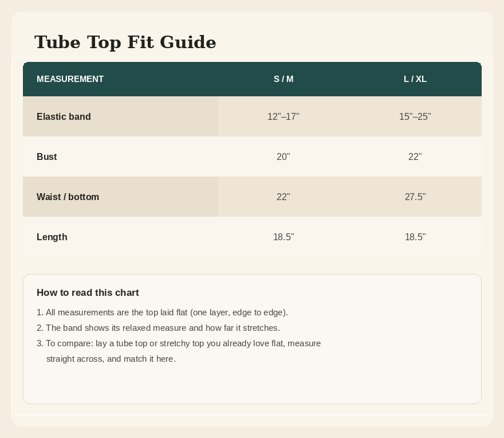This screenshot has width=504, height=438.
Task: Select the L / XL column header
Action: click(415, 79)
